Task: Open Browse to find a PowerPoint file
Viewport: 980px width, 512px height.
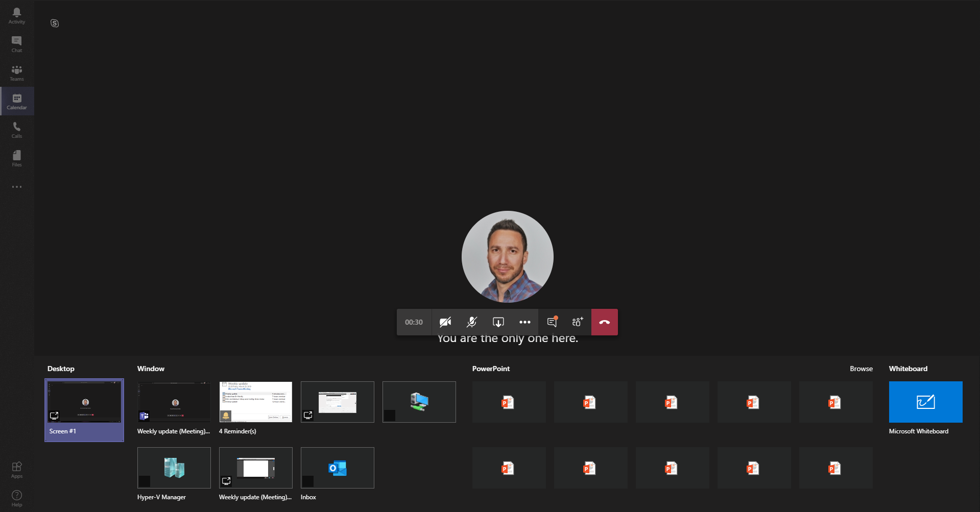Action: coord(861,368)
